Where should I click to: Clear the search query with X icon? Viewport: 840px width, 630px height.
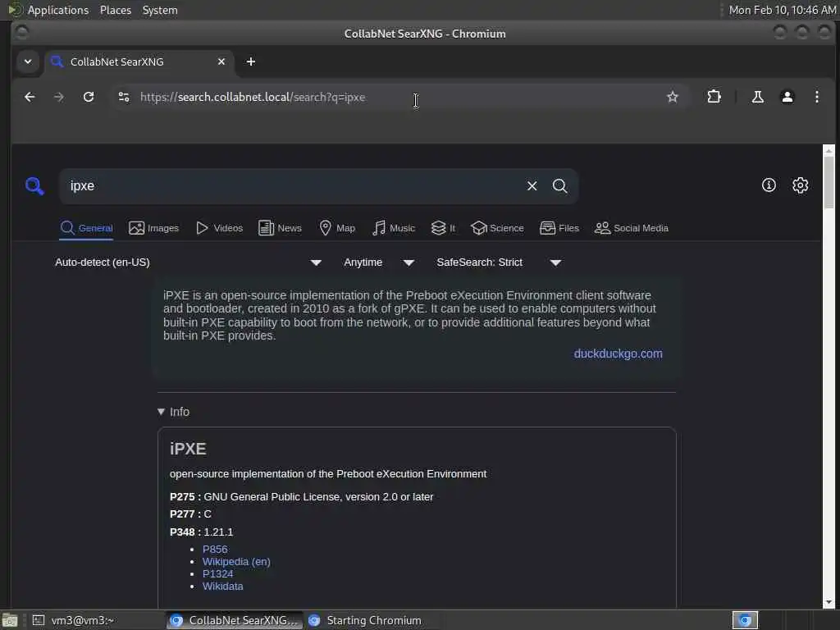click(532, 186)
